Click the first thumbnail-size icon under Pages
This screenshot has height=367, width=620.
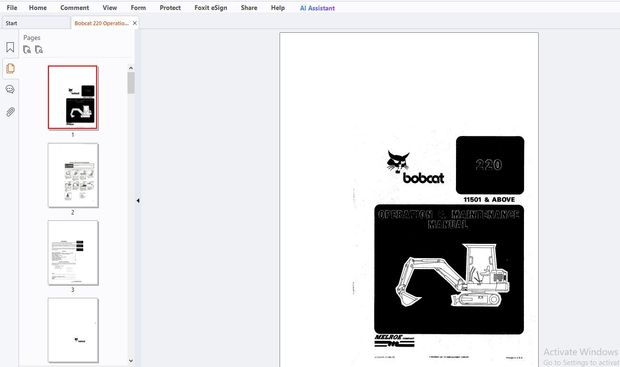[x=27, y=49]
